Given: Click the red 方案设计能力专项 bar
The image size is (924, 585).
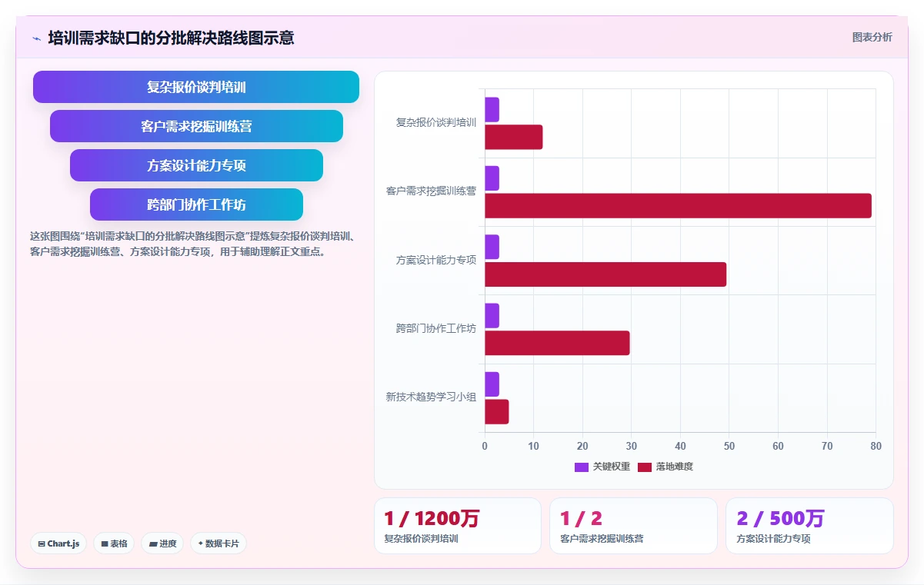Looking at the screenshot, I should coord(605,274).
